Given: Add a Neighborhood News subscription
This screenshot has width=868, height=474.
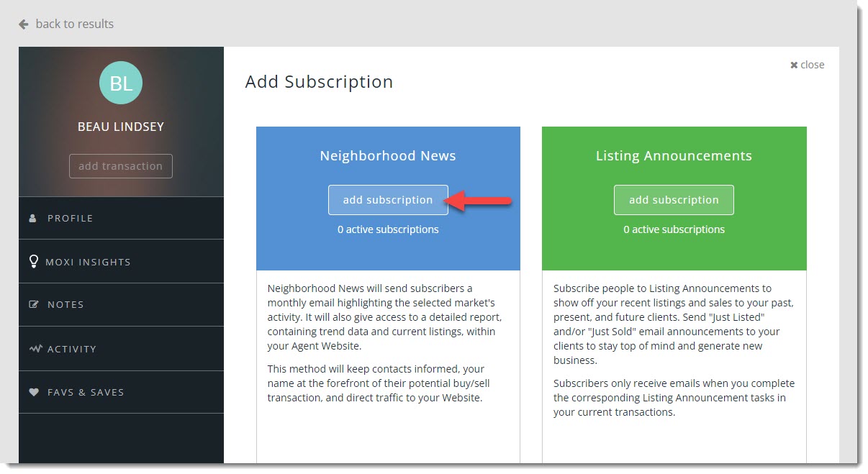Looking at the screenshot, I should 388,200.
